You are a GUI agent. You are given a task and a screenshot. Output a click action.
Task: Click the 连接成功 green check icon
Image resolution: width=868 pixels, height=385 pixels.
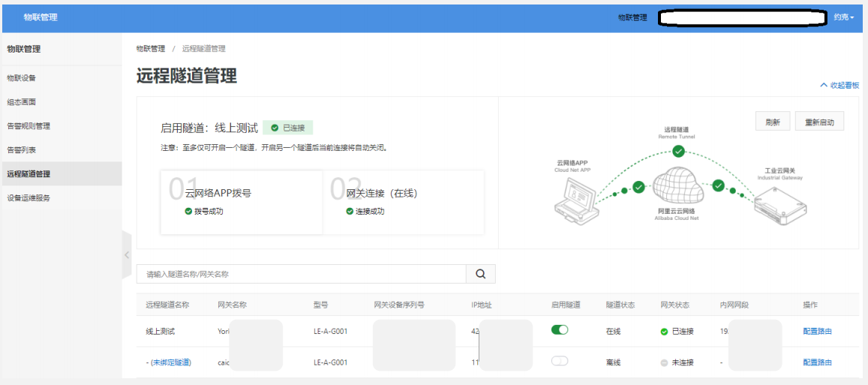pos(350,212)
